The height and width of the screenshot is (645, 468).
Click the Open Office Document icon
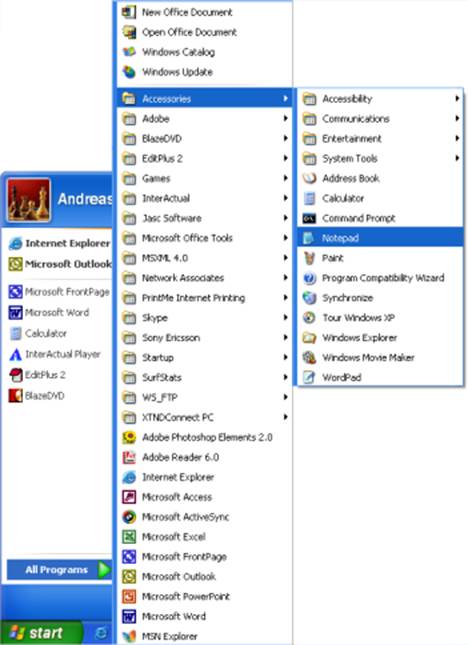(x=129, y=32)
